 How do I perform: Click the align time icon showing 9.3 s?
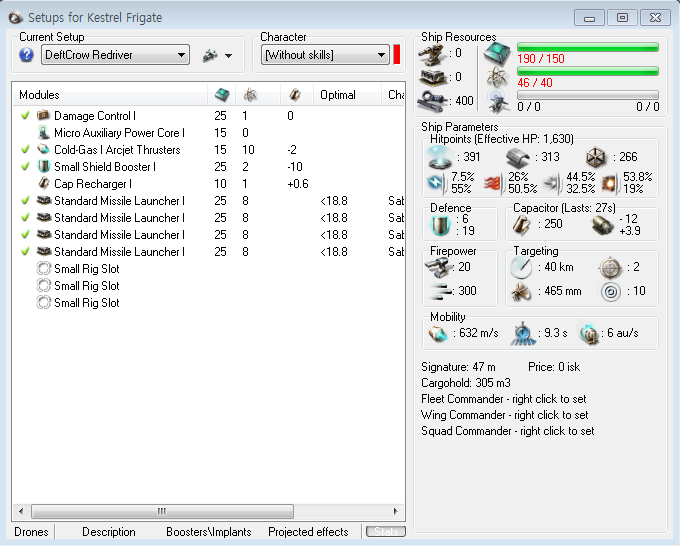pyautogui.click(x=522, y=333)
